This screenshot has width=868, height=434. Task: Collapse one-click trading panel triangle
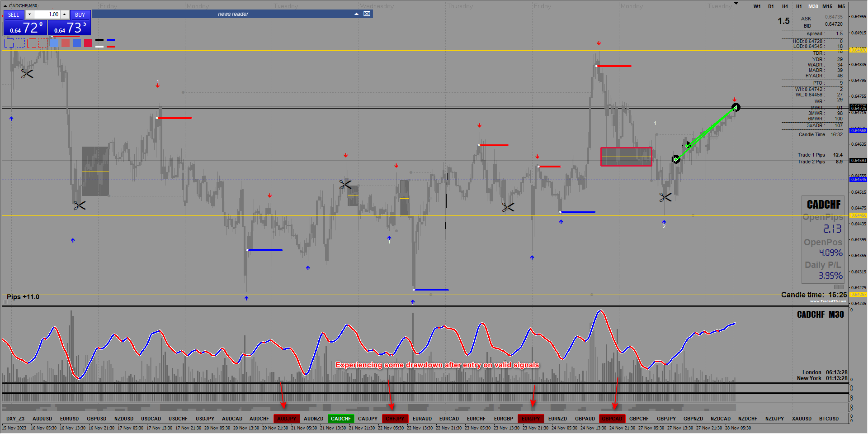click(x=5, y=6)
